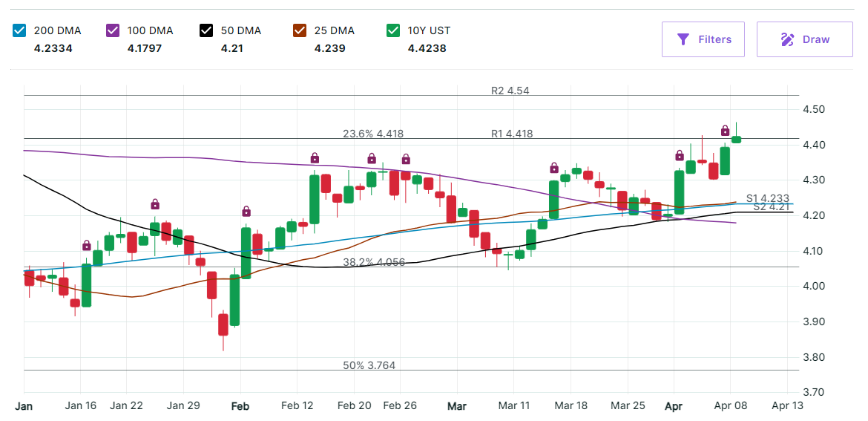This screenshot has height=421, width=868.
Task: Click the latest green candle at Apr 08
Action: coord(736,140)
